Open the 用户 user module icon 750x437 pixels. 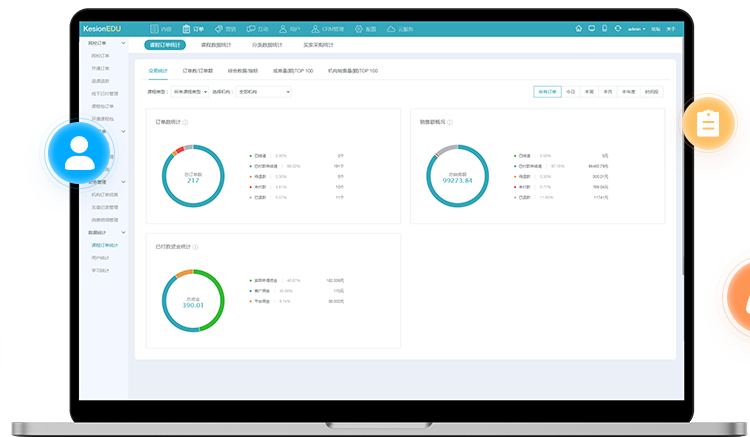[x=283, y=29]
